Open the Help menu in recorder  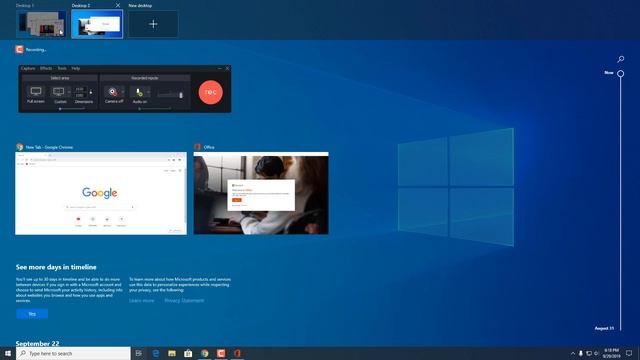76,68
